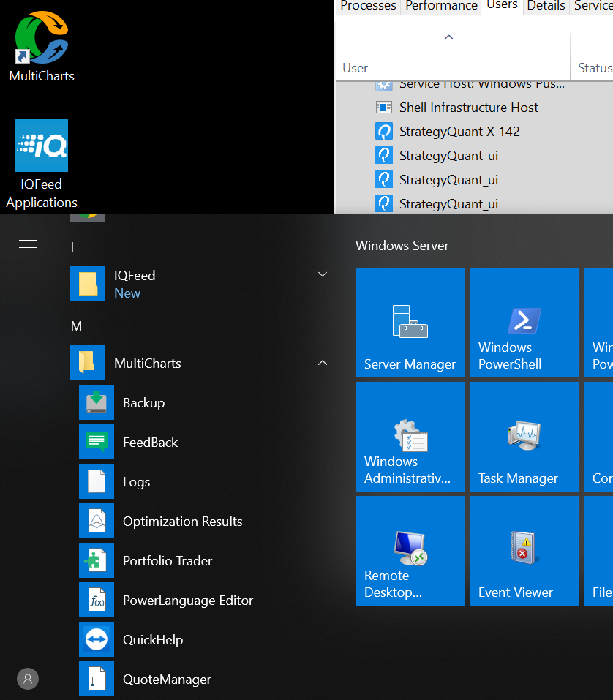Switch to the Details tab
613x700 pixels.
[546, 6]
